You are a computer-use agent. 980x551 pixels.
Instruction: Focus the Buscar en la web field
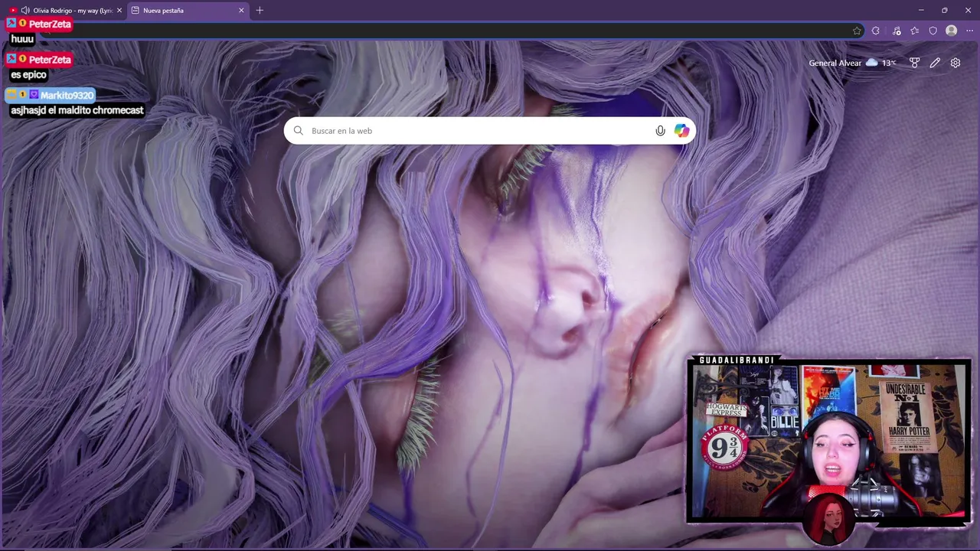click(490, 131)
